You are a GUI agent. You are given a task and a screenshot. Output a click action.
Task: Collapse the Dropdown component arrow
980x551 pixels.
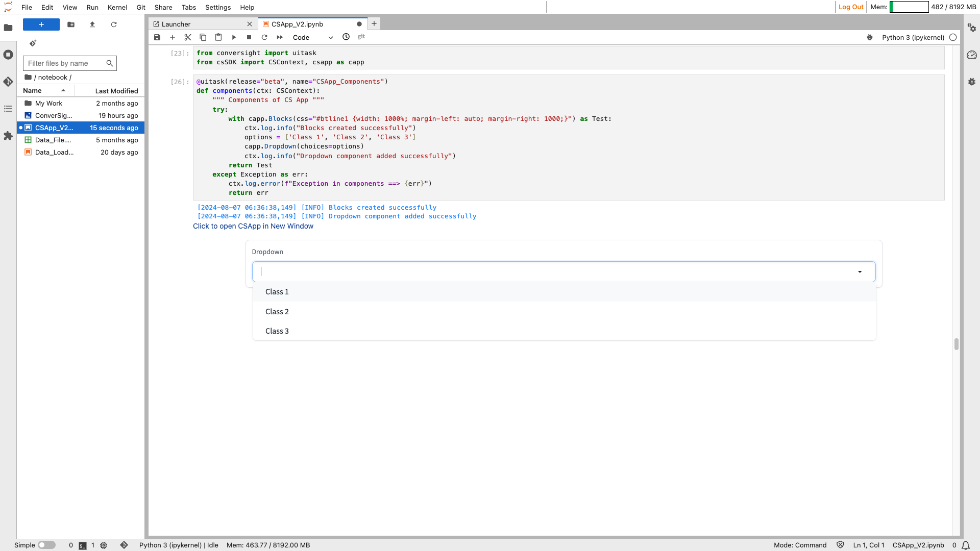[x=860, y=272]
